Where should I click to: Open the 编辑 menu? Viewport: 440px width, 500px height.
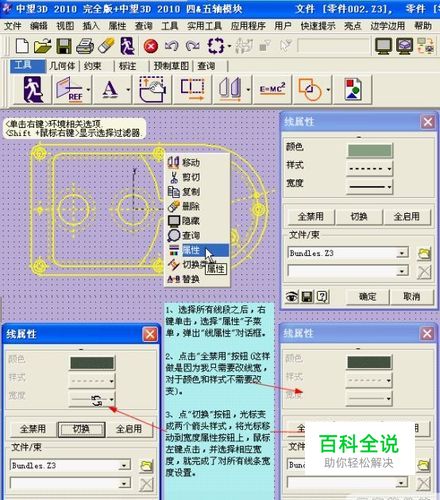point(39,26)
